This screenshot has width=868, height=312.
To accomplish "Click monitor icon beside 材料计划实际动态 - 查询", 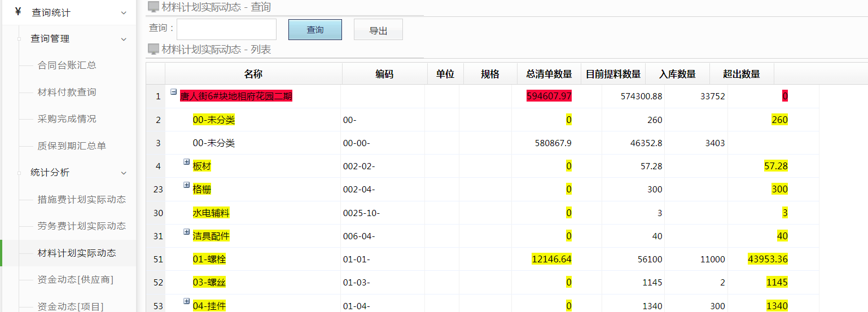I will (x=153, y=7).
